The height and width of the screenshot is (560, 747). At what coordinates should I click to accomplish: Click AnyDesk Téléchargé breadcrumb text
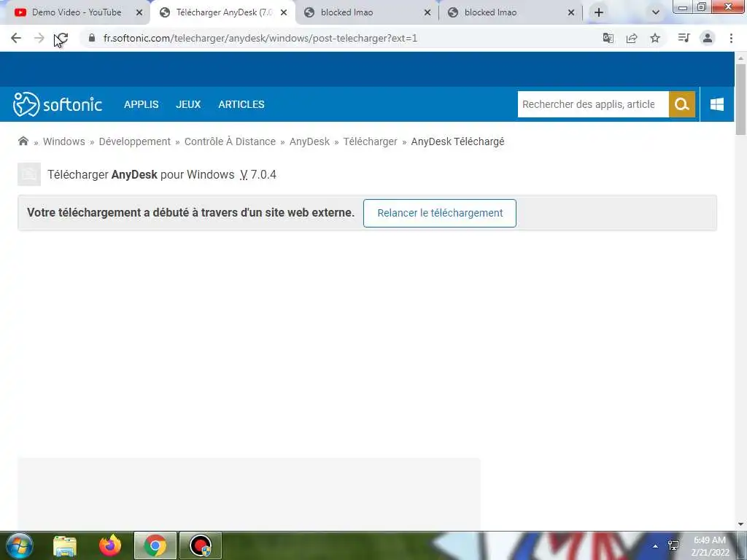[457, 141]
